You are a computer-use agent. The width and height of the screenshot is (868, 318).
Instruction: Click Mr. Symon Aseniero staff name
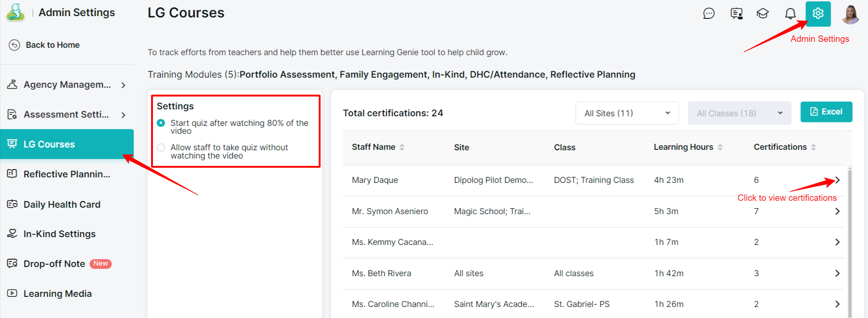pos(390,211)
